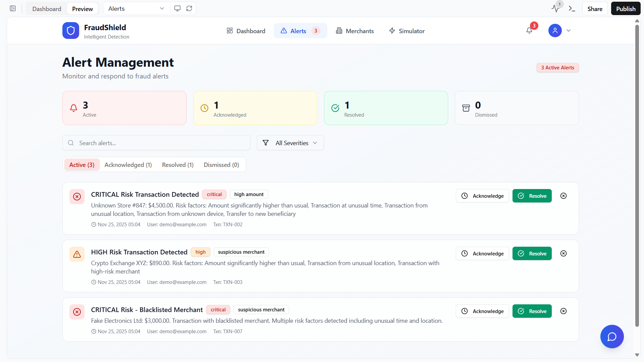
Task: Resolve the TXN-002 critical alert
Action: [x=532, y=196]
